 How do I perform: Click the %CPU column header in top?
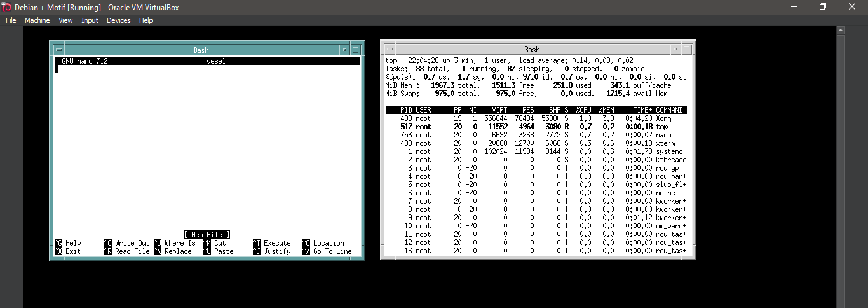pos(583,110)
